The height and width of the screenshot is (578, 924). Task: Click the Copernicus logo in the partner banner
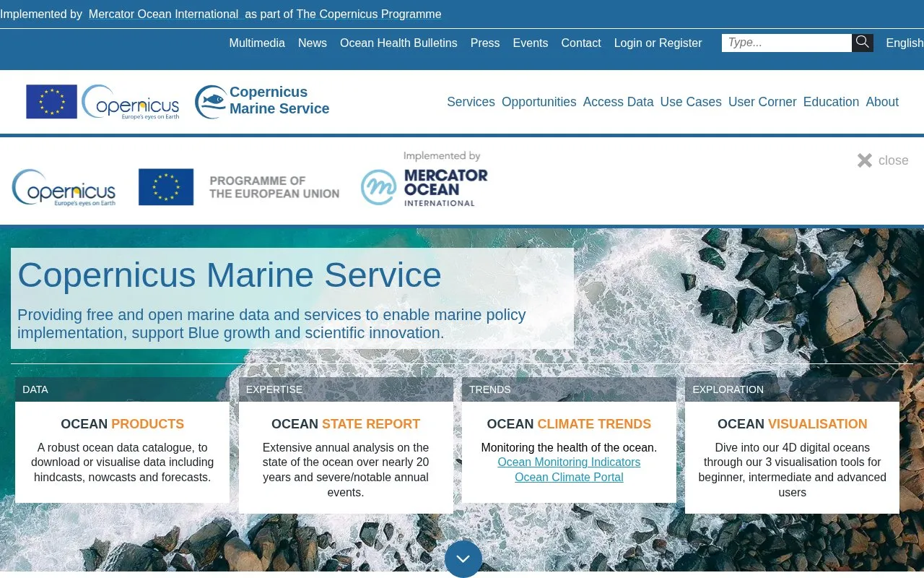pos(64,188)
